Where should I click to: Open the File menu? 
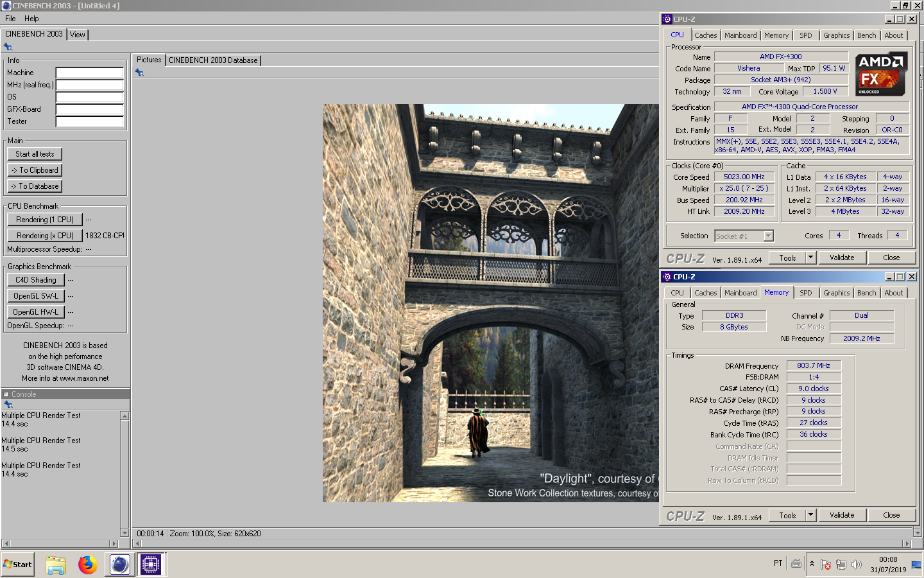point(10,19)
